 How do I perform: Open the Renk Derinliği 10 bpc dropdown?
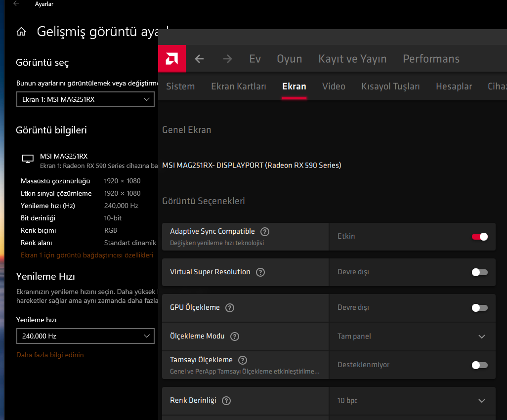[482, 401]
